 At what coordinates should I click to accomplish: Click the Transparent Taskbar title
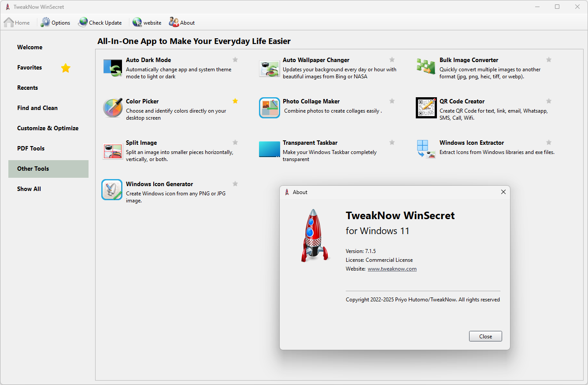tap(310, 143)
